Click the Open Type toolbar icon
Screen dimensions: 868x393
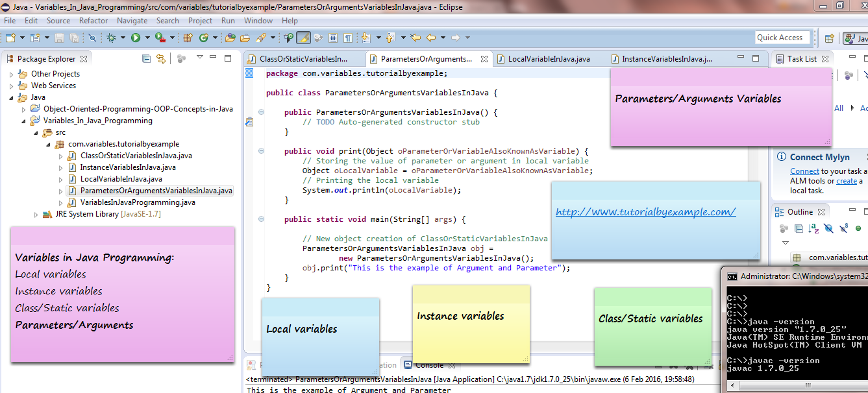tap(230, 38)
